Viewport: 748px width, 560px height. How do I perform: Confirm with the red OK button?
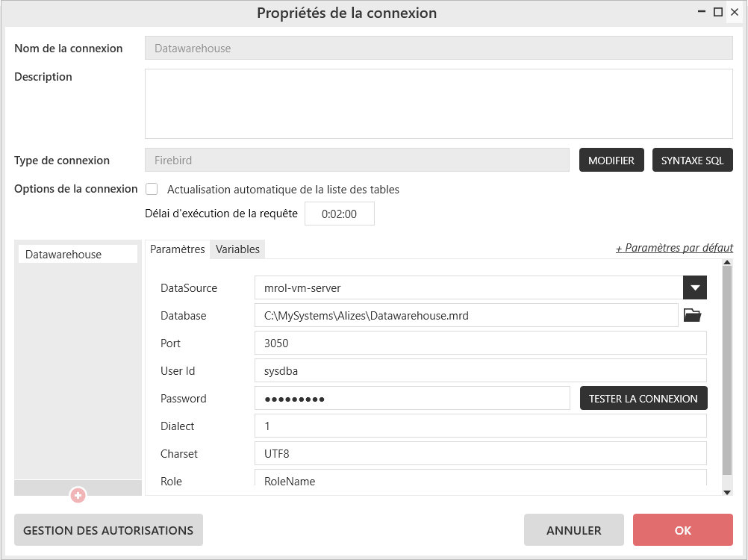[x=682, y=530]
